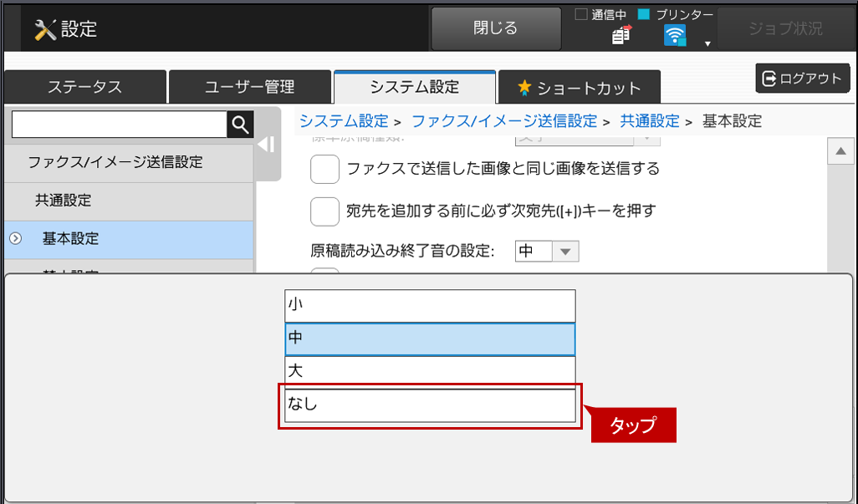Open the small status dropdown arrow
The image size is (858, 504).
coord(707,43)
